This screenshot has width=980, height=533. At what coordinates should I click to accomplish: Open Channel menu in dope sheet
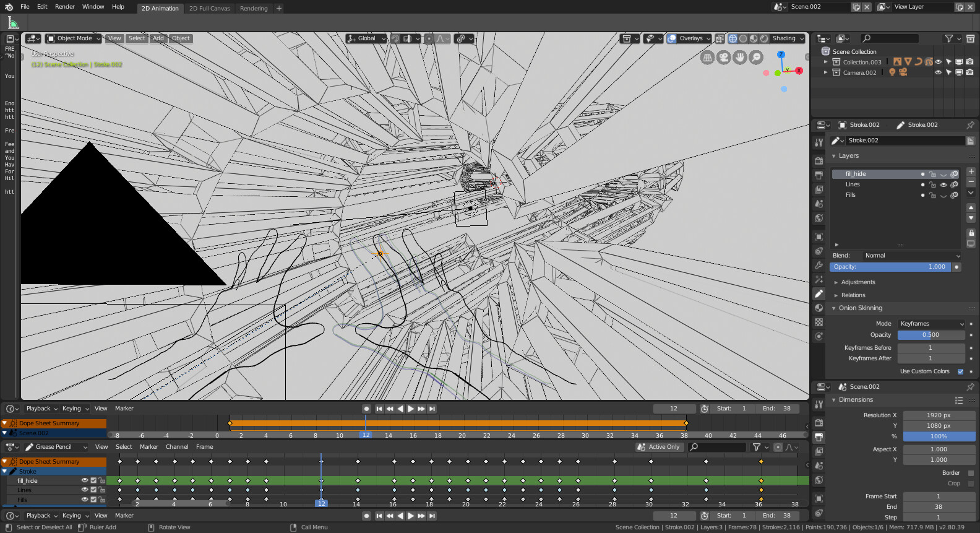(x=177, y=447)
